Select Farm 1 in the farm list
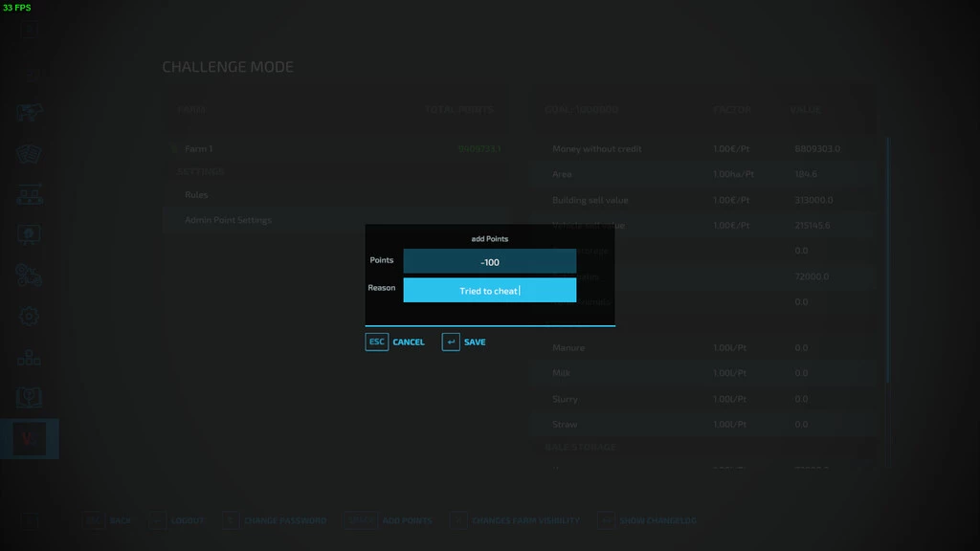 tap(199, 149)
